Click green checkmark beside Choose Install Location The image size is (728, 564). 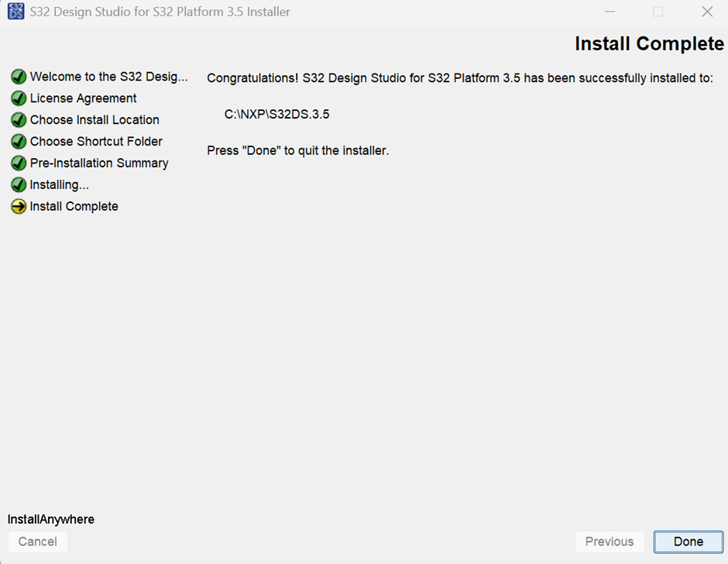coord(19,120)
